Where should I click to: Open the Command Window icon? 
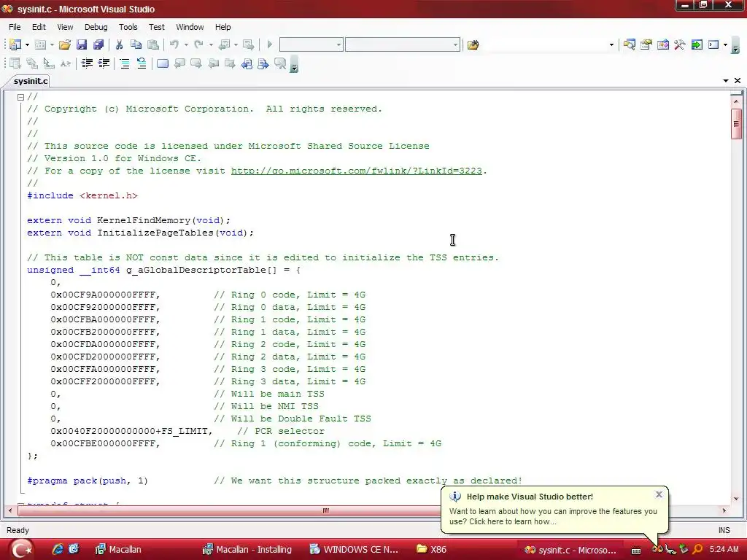pos(713,44)
